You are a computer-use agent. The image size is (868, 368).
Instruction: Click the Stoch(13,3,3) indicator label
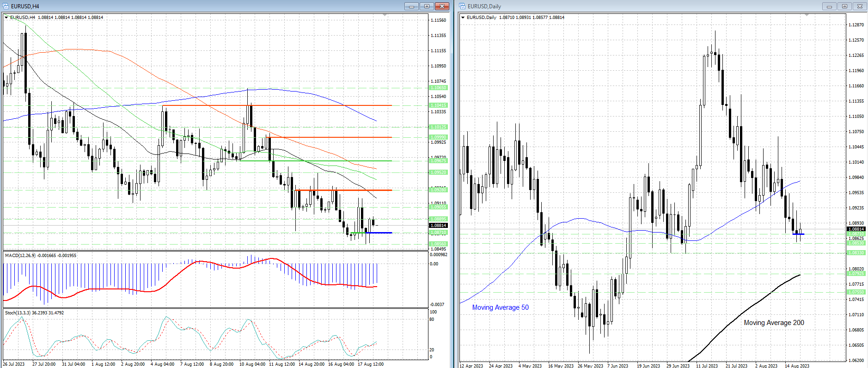(34, 313)
